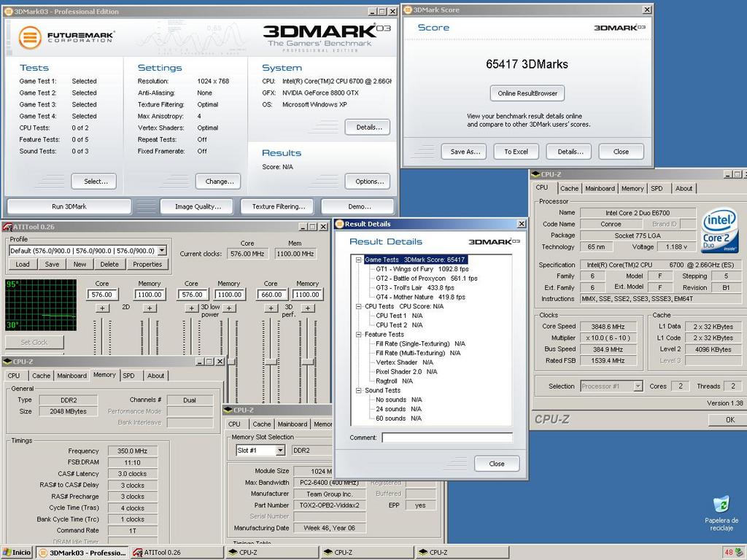
Task: Click Load profile button in ATITool
Action: point(23,264)
